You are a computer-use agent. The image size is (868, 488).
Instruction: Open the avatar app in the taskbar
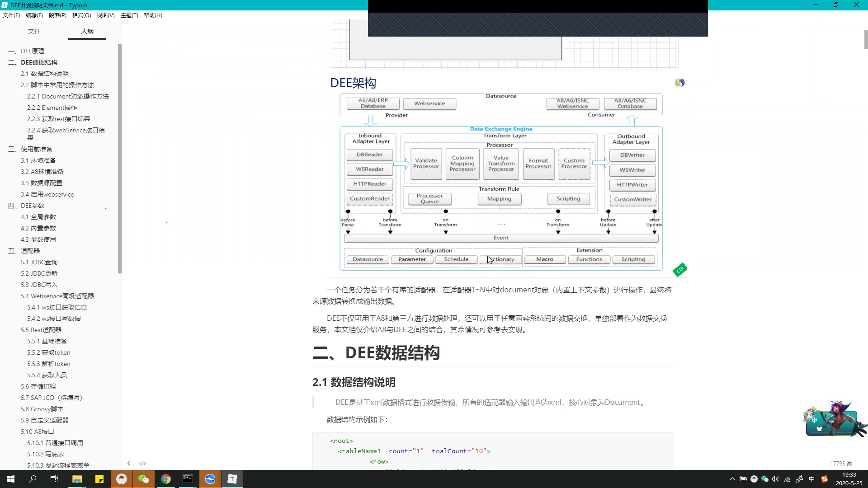122,479
